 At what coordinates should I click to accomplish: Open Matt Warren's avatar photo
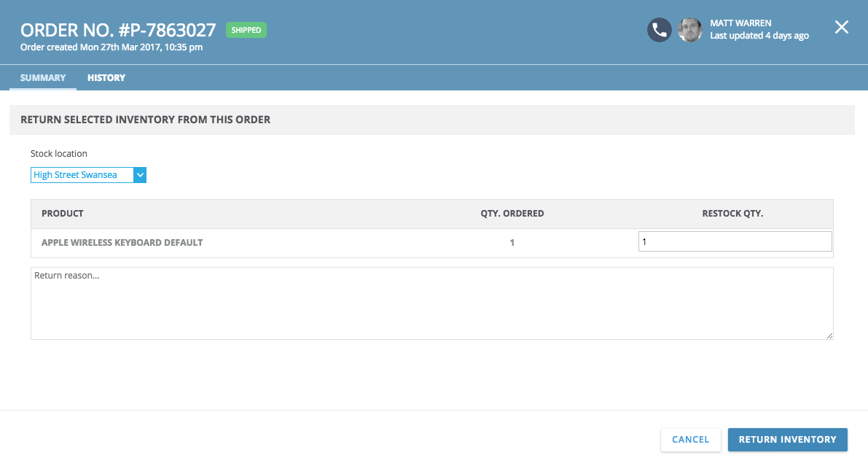click(689, 30)
